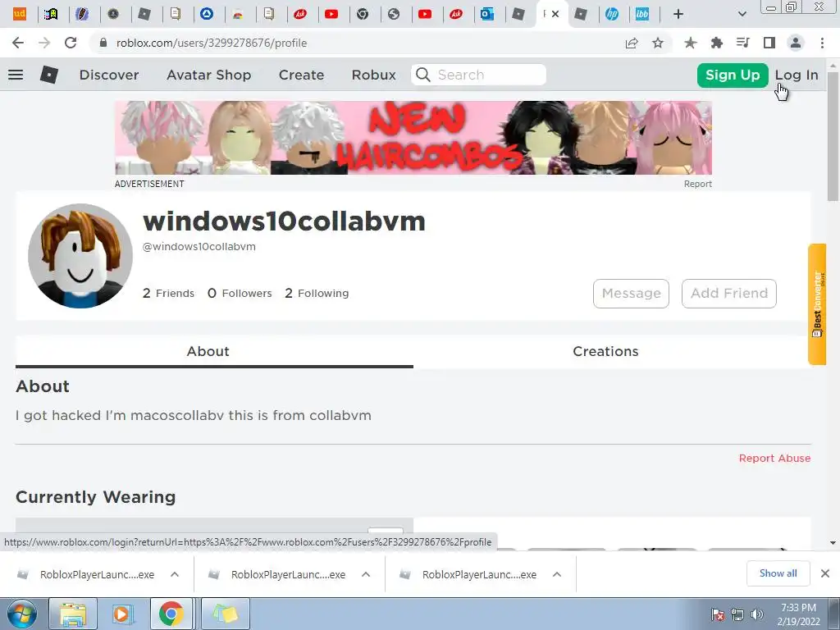
Task: Open the Discover page
Action: click(x=109, y=75)
